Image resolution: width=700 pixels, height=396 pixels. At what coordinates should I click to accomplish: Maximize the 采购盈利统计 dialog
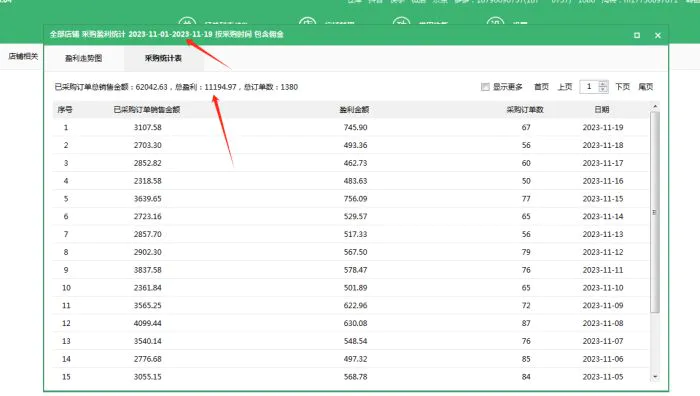click(x=637, y=35)
